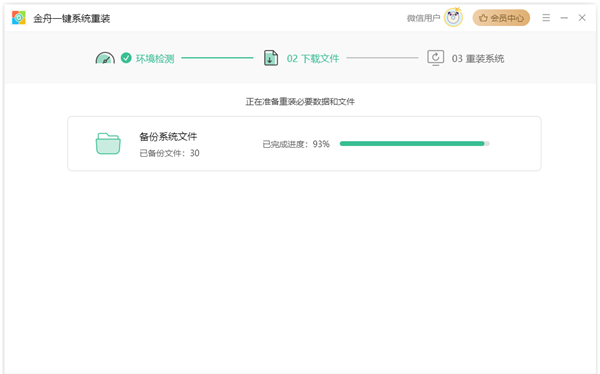Open the user avatar profile icon
This screenshot has width=600, height=374.
pos(453,18)
